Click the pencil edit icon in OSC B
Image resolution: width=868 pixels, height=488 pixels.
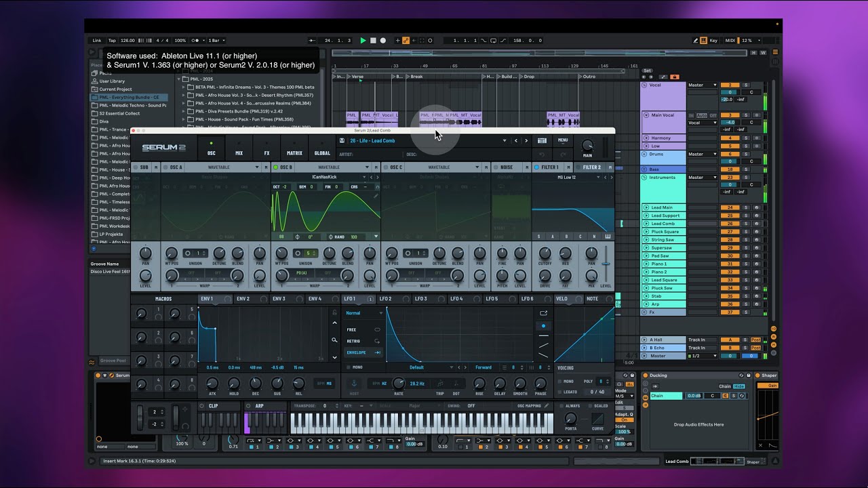tap(376, 197)
